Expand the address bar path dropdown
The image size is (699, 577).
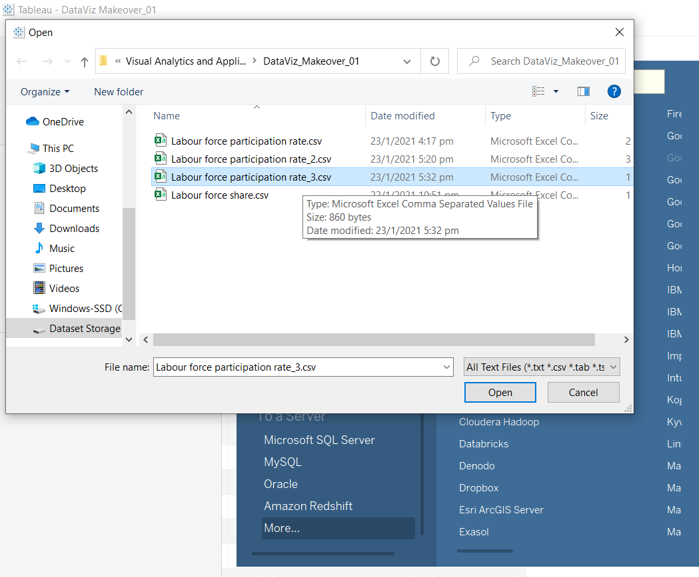click(x=407, y=61)
